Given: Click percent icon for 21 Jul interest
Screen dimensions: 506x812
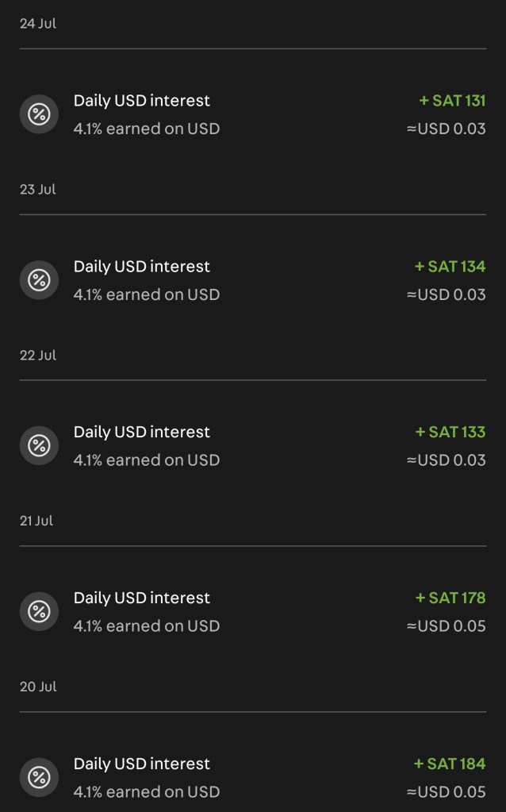Looking at the screenshot, I should point(39,611).
